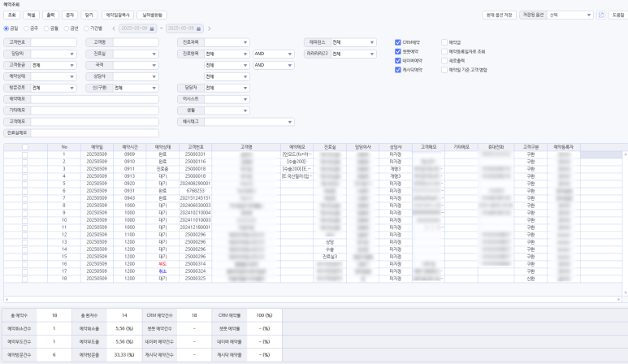This screenshot has height=364, width=628.
Task: Go to the previous date with the left chevron
Action: point(114,28)
